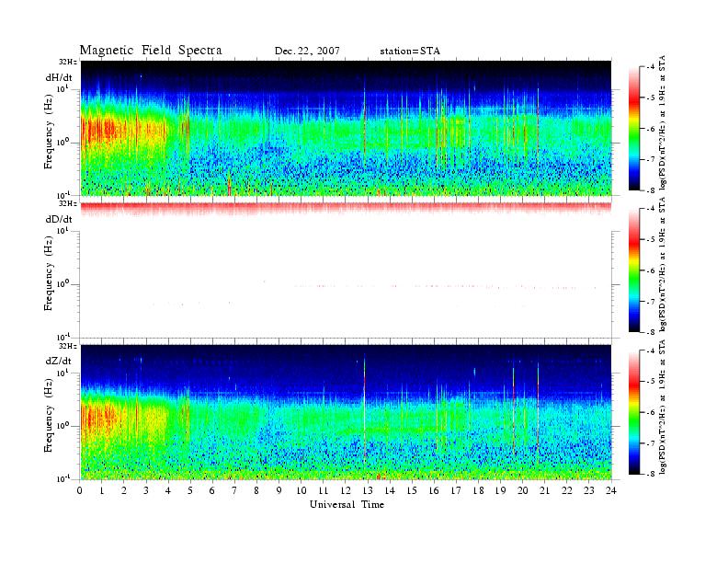Click the dD/dt panel color scale bar
Screen dimensions: 728x563
click(x=634, y=270)
